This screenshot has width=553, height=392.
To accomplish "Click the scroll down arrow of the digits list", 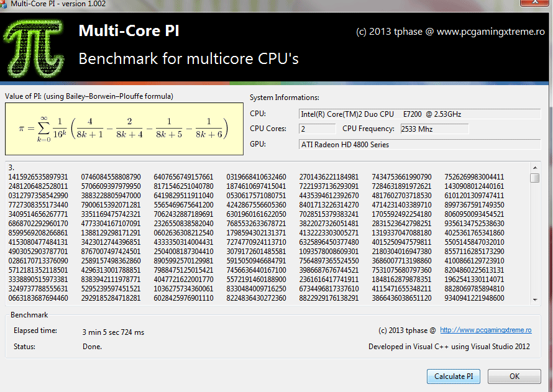I will click(534, 299).
